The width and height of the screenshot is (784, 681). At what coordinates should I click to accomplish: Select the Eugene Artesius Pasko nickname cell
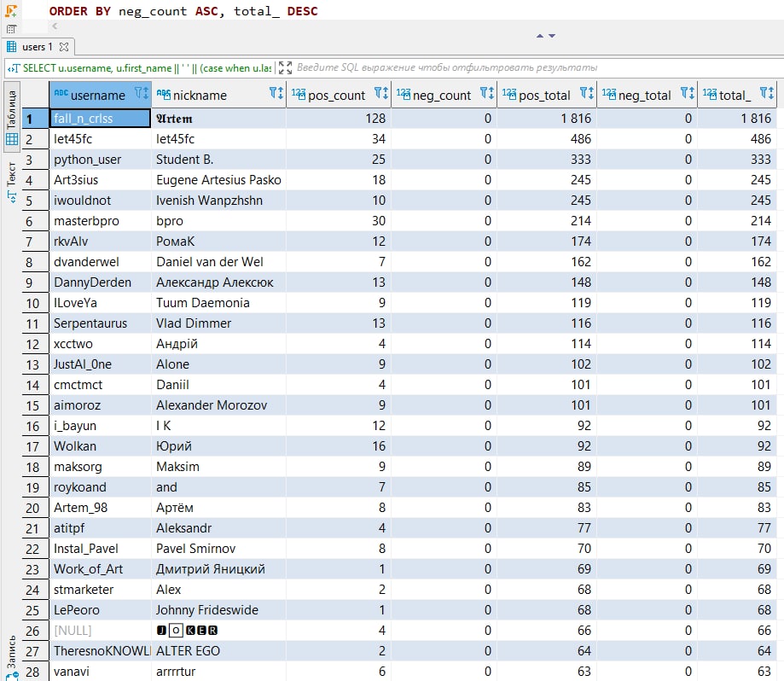218,180
